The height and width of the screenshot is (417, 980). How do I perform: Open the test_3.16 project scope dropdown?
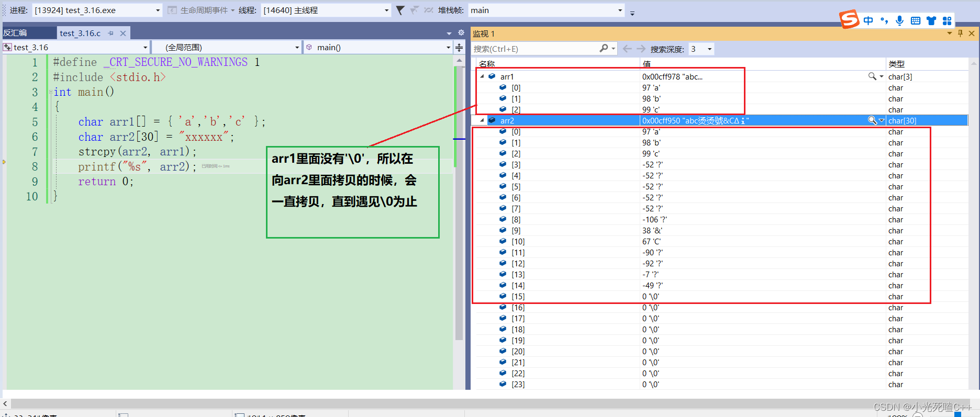pos(76,47)
